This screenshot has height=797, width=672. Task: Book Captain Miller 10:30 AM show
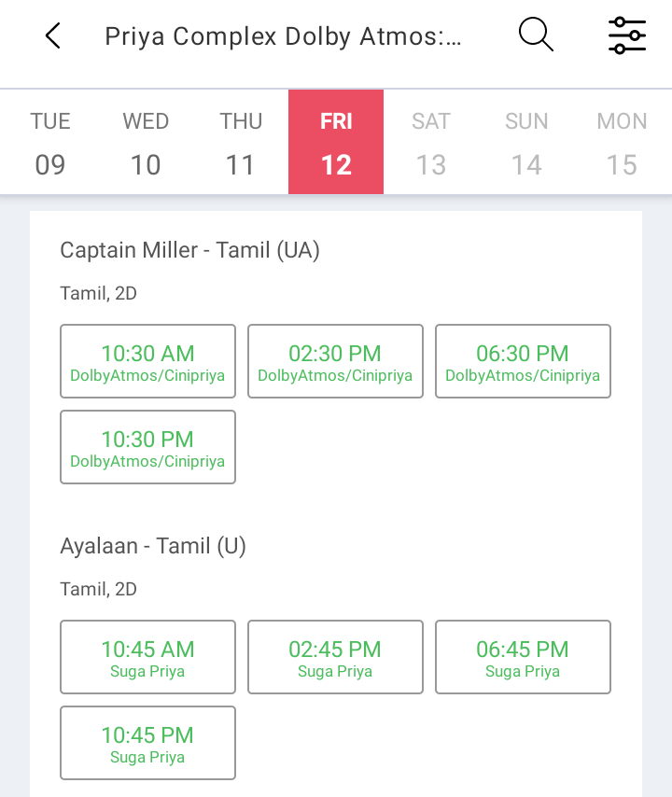147,361
